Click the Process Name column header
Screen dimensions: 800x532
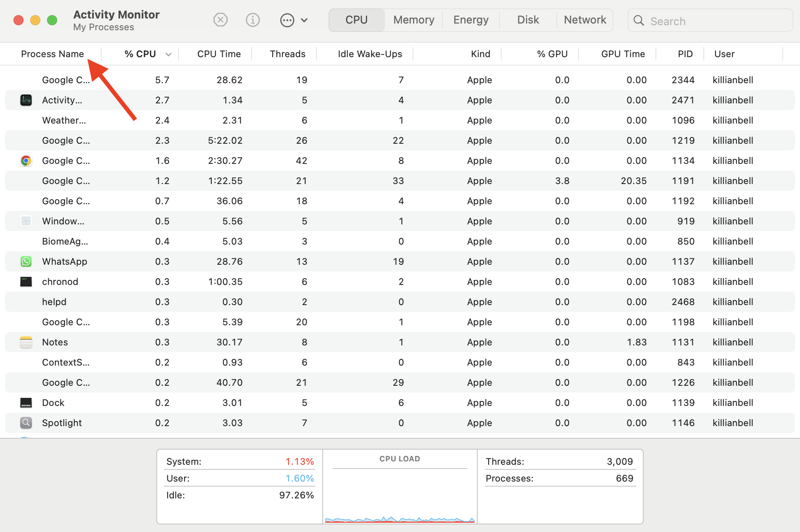52,54
